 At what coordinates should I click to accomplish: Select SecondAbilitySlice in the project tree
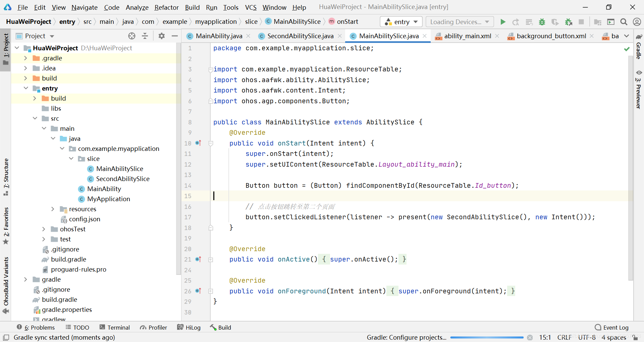point(123,179)
